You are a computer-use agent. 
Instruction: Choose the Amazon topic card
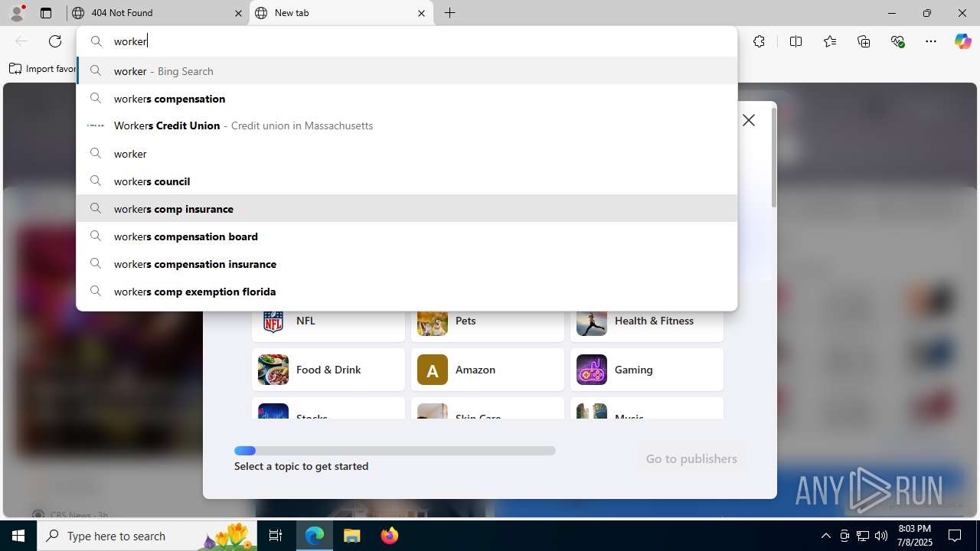[488, 370]
